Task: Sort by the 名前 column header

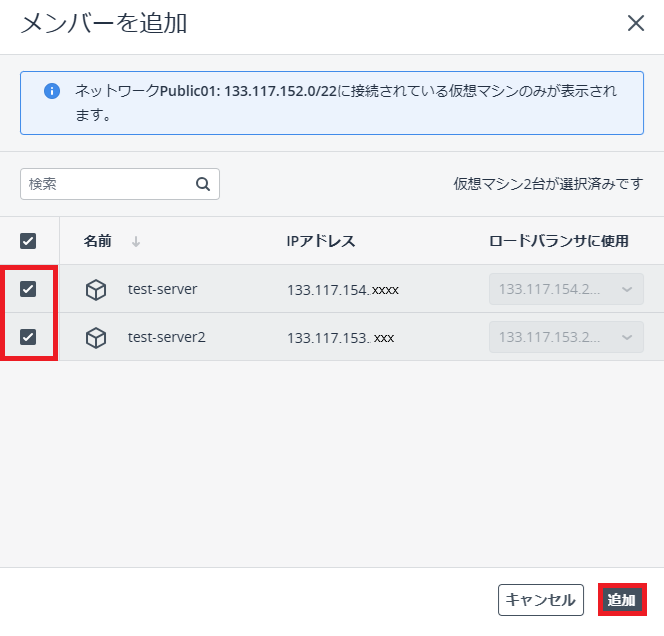Action: 98,241
